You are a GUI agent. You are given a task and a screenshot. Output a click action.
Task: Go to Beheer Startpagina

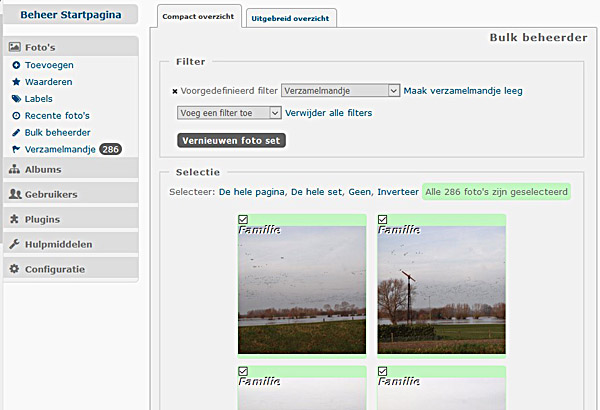click(71, 15)
